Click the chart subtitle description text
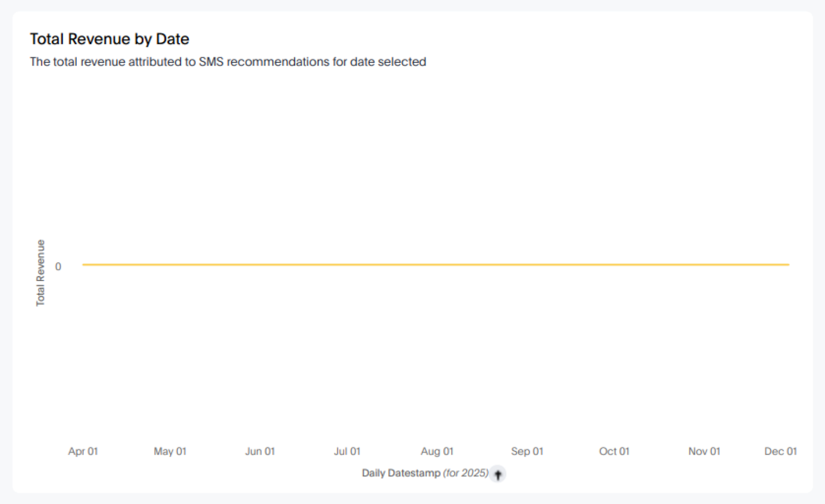Screen dimensions: 825x504 228,62
